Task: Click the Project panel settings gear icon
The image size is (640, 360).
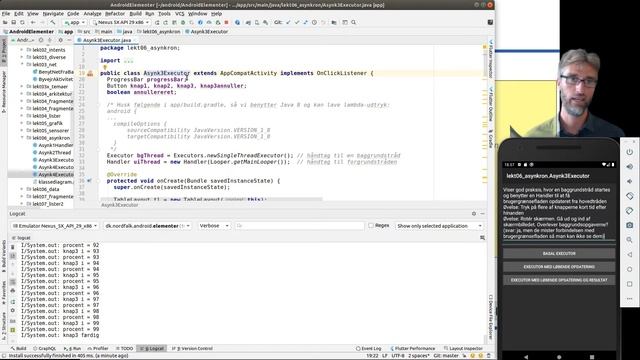Action: point(60,40)
